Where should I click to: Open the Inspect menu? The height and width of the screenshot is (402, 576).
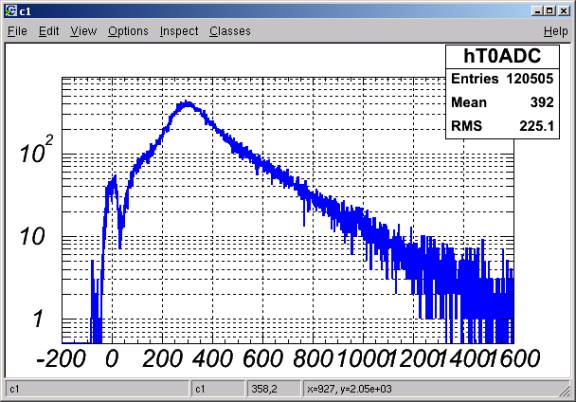click(179, 31)
